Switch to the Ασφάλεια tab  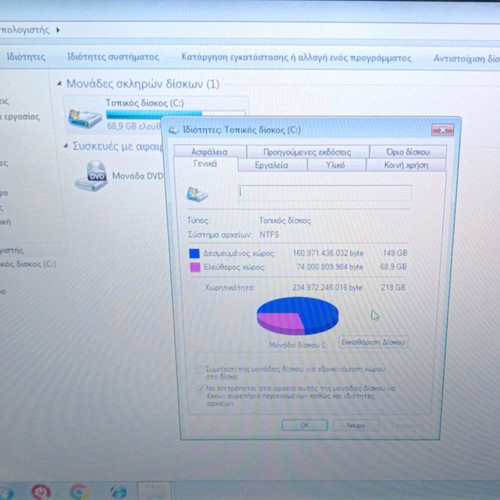210,152
